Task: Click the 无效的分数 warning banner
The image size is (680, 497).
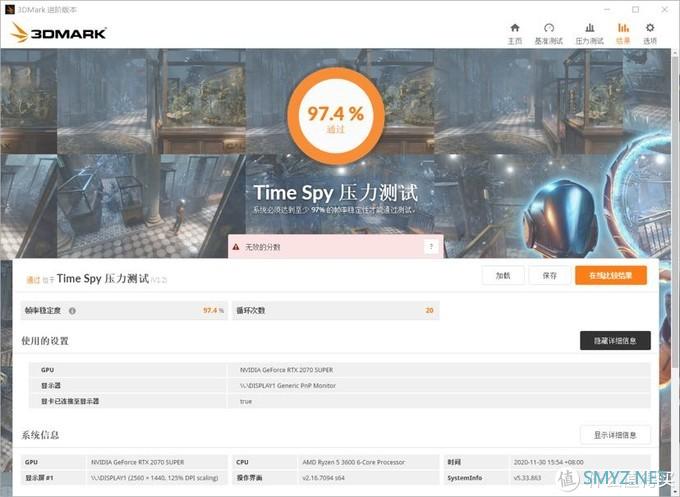Action: [335, 247]
